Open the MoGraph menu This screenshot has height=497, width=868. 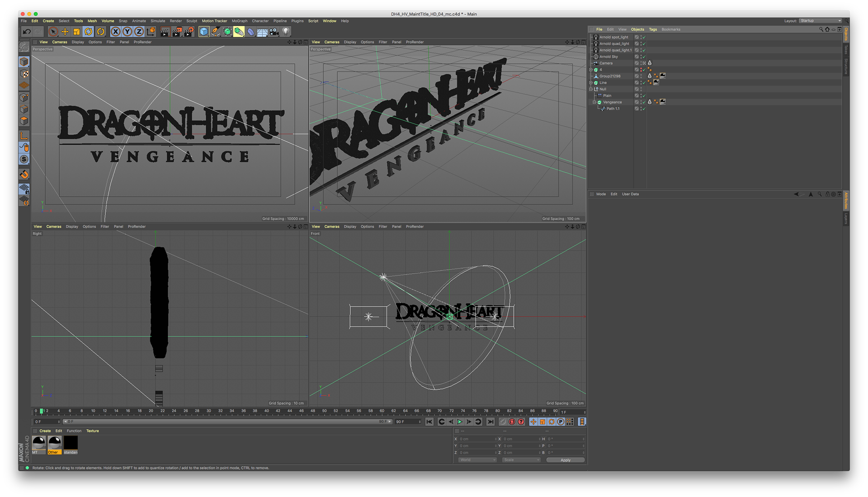[x=240, y=21]
